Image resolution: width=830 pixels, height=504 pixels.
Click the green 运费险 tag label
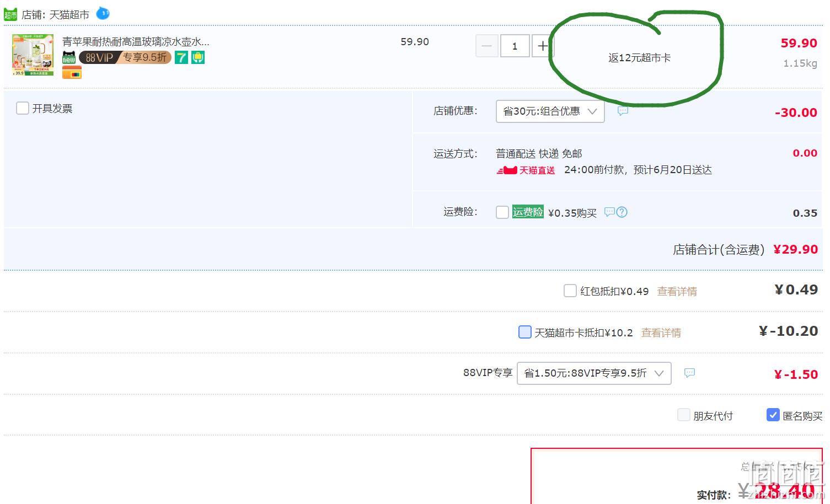(x=528, y=212)
